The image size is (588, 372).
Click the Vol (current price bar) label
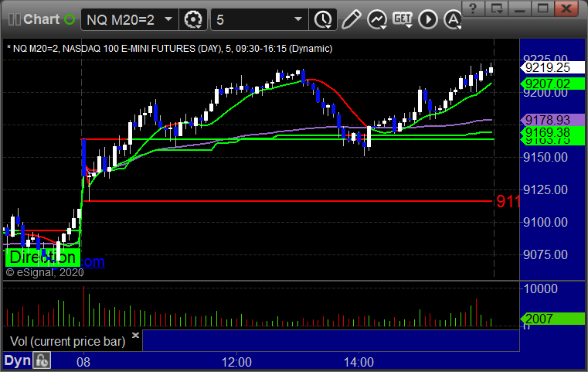tap(67, 341)
